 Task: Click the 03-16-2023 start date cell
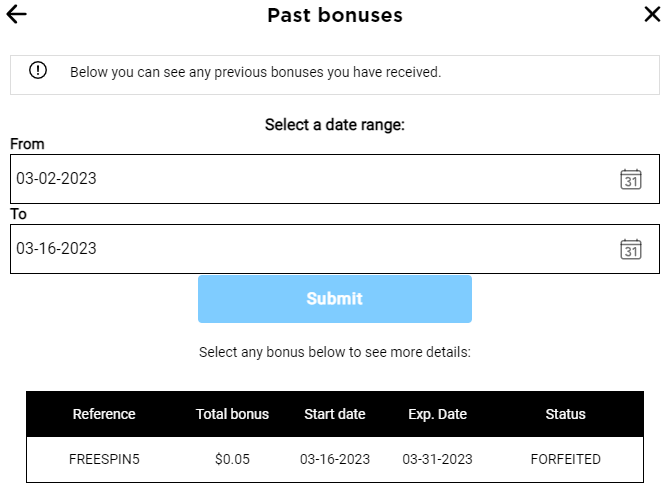tap(335, 459)
